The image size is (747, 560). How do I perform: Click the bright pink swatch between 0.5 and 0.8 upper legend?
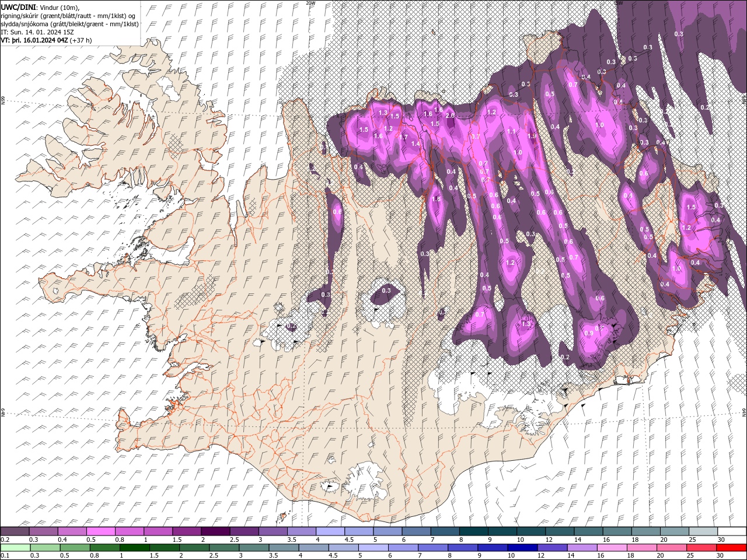(100, 531)
